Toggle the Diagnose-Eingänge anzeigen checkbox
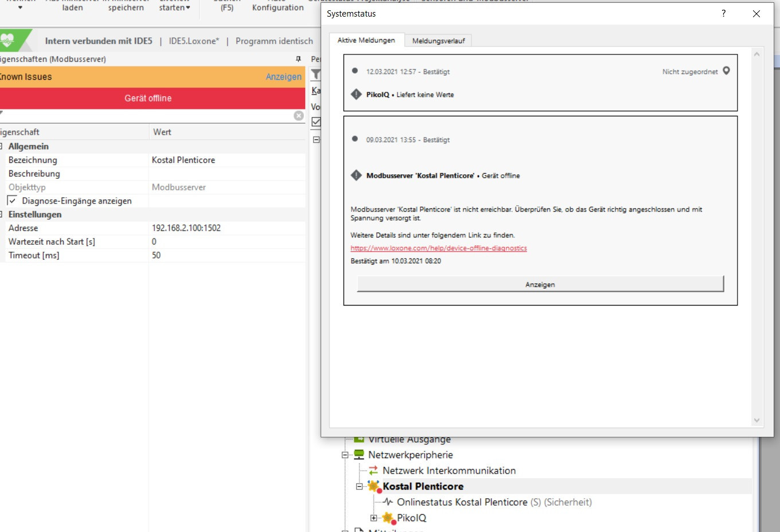The image size is (780, 532). tap(13, 201)
